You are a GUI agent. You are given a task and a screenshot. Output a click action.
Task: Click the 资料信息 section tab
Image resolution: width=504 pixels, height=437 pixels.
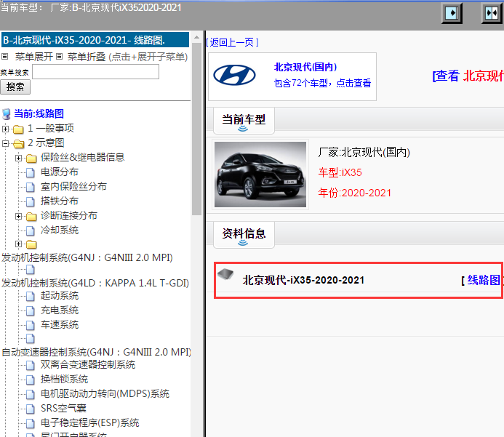(x=244, y=235)
